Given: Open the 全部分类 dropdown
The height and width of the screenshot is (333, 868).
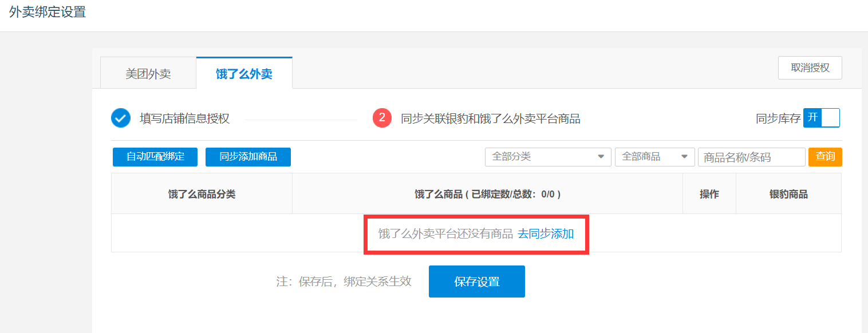Looking at the screenshot, I should click(547, 157).
